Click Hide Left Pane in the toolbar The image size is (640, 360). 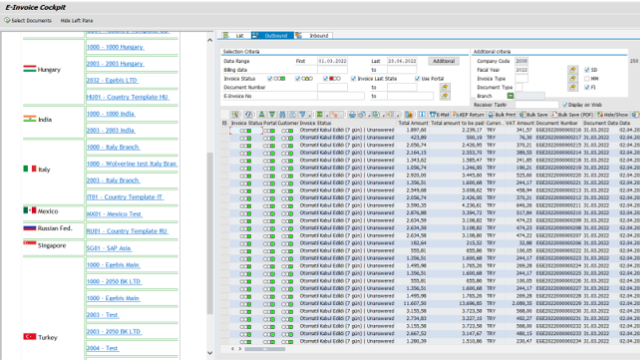coord(77,20)
